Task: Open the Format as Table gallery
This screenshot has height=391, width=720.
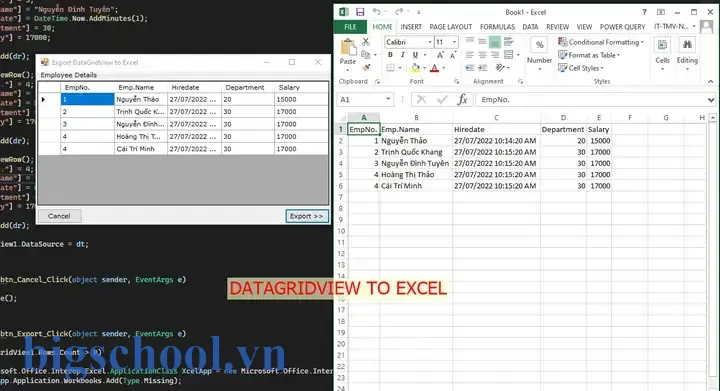Action: pos(589,55)
